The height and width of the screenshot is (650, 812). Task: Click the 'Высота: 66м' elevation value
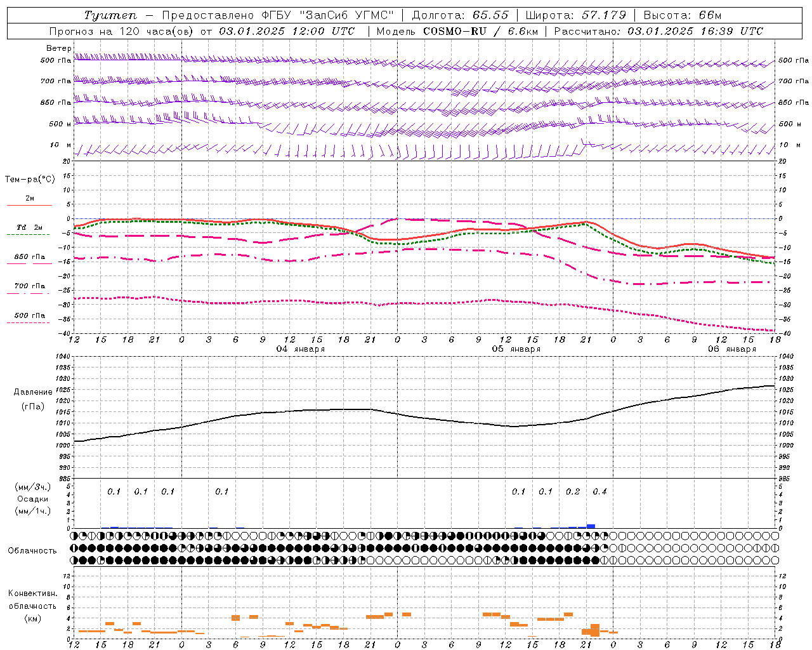tap(682, 15)
